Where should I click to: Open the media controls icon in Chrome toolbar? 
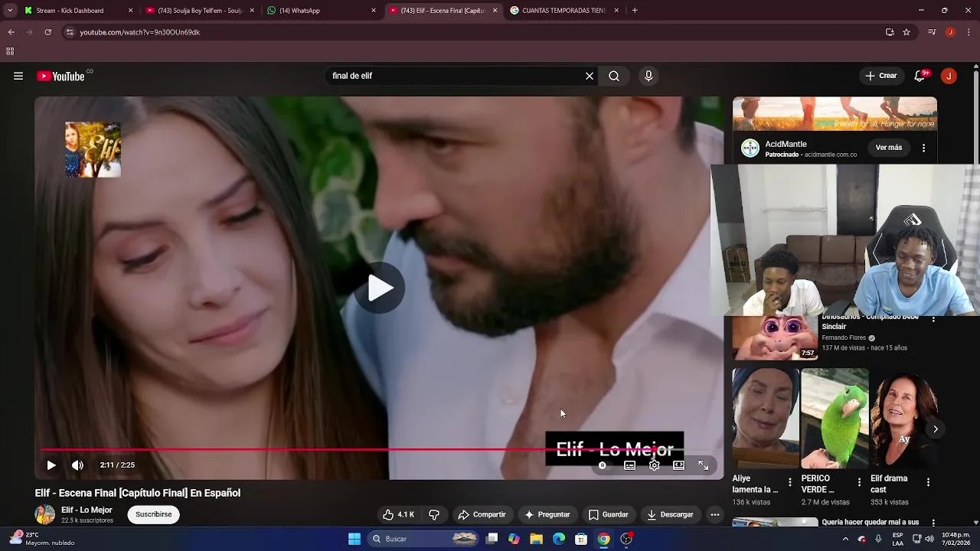pyautogui.click(x=932, y=32)
